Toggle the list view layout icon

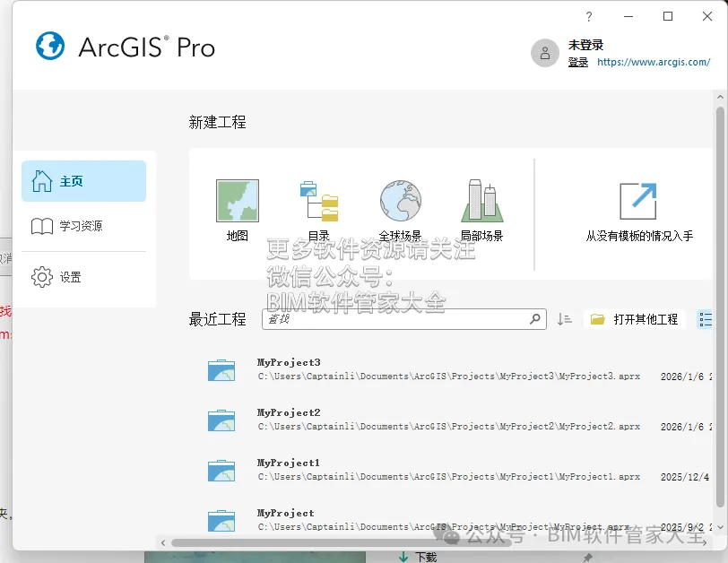pyautogui.click(x=705, y=319)
